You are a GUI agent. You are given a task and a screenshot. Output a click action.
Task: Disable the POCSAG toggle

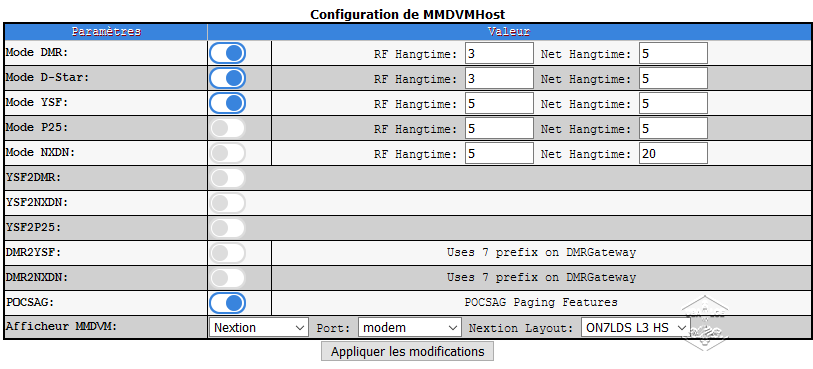pos(228,303)
